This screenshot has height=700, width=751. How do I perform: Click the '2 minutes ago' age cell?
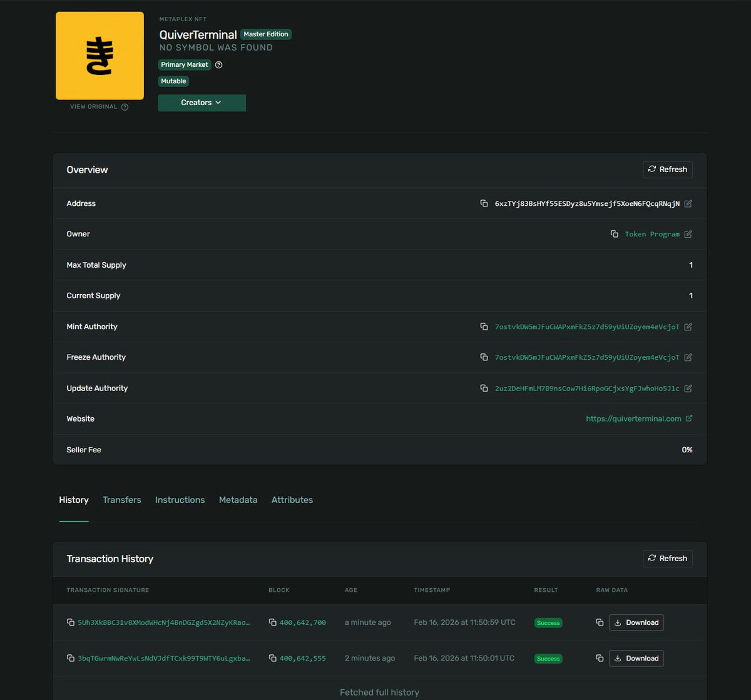coord(370,658)
